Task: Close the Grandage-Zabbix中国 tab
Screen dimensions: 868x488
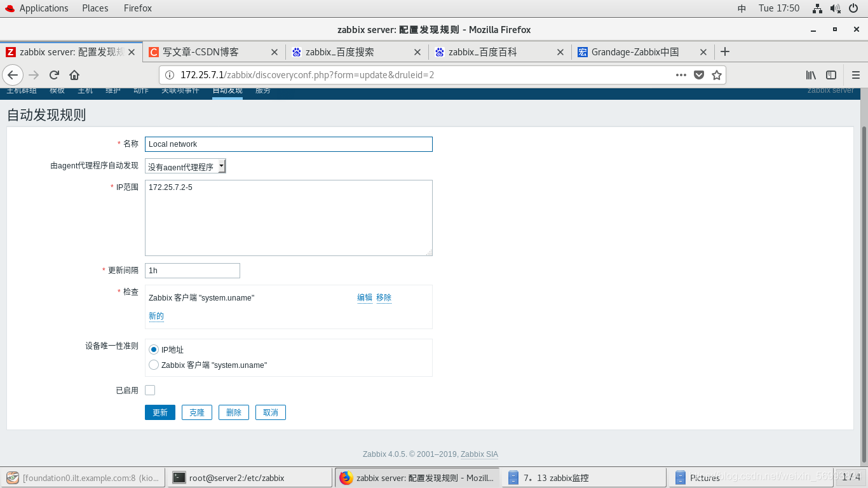Action: tap(703, 52)
